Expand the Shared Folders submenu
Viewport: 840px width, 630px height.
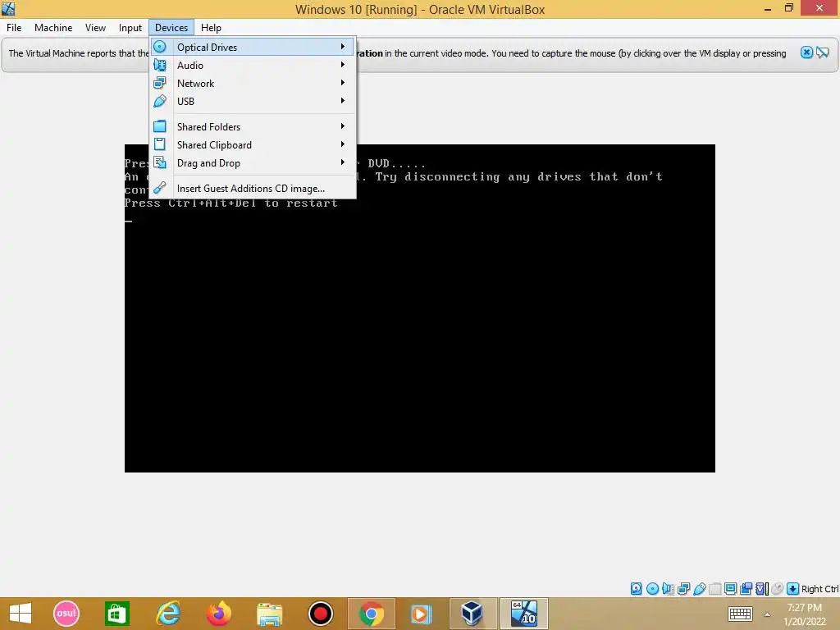(253, 127)
